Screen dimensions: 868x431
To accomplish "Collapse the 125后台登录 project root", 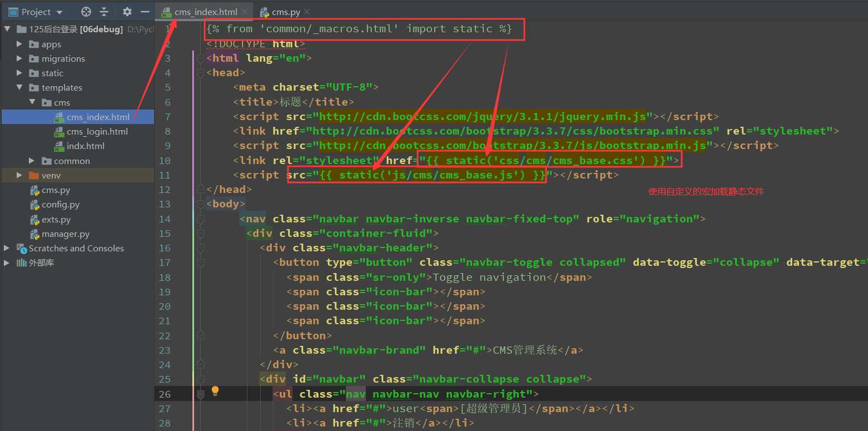I will [x=7, y=29].
